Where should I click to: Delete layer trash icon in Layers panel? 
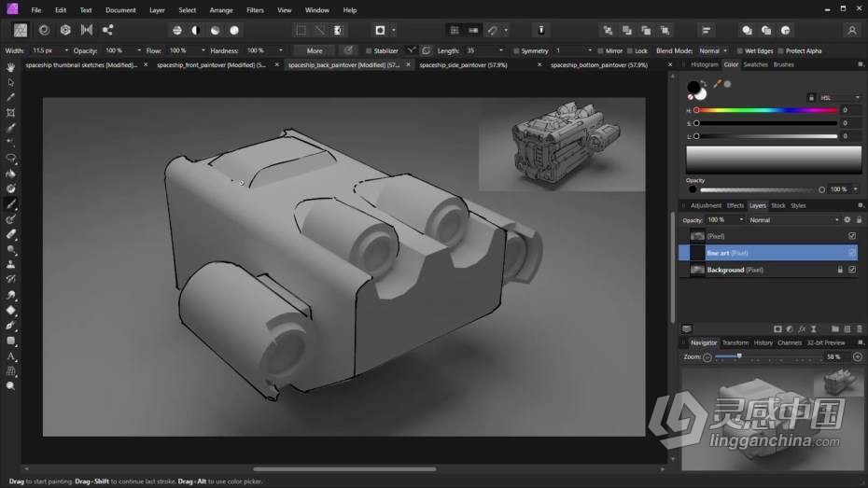point(860,329)
